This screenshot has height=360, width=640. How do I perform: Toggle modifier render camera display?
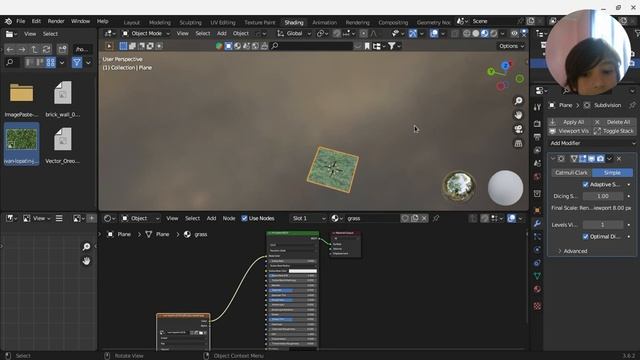[x=600, y=158]
